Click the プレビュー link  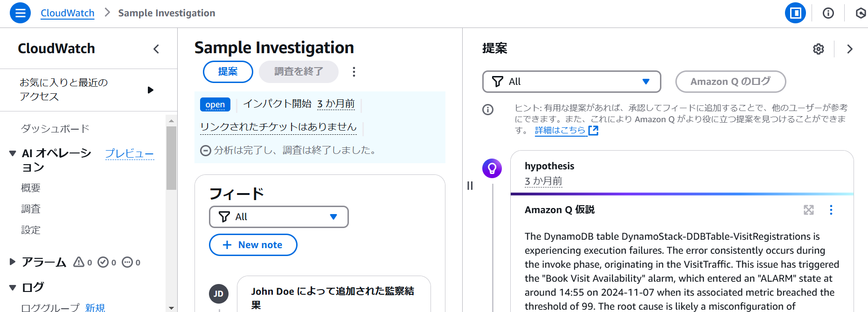(x=130, y=153)
